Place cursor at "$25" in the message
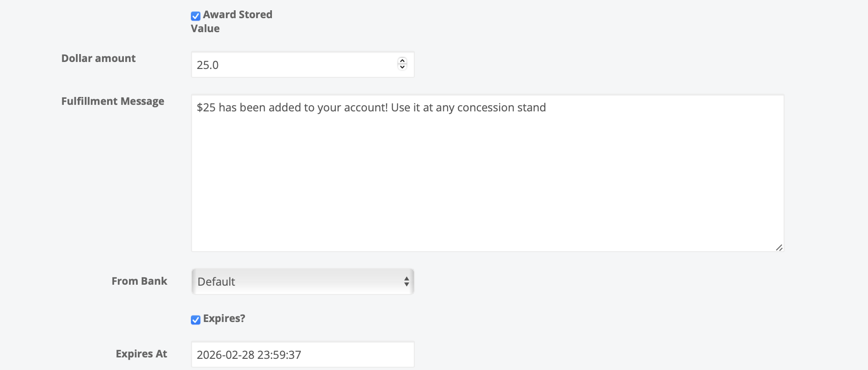Viewport: 868px width, 370px height. (206, 108)
